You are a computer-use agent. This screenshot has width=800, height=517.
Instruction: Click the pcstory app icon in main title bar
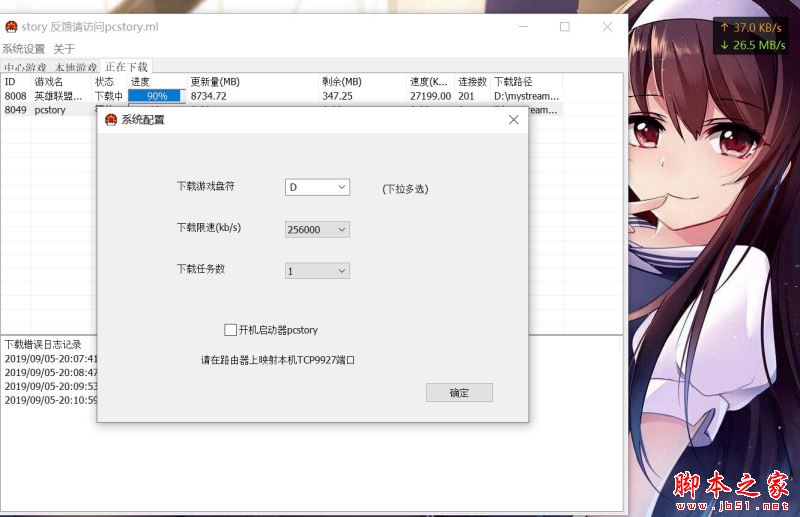(11, 27)
